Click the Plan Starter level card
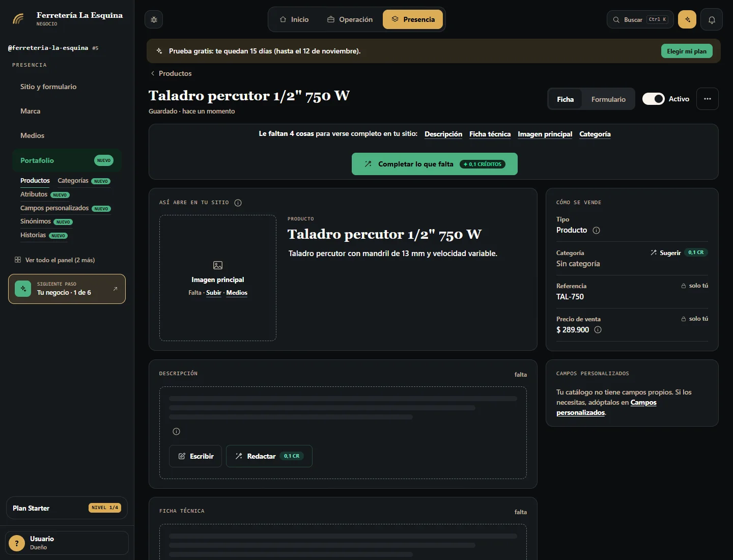The width and height of the screenshot is (733, 560). click(x=67, y=508)
